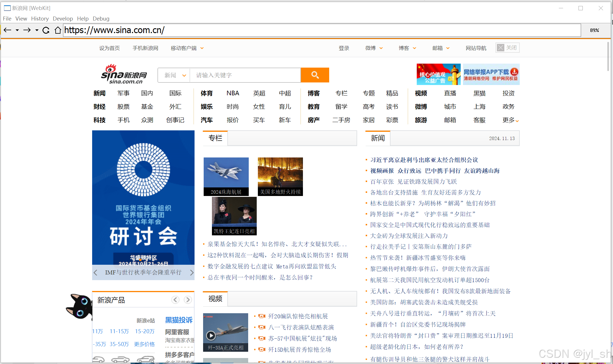Click the browser Back arrow
This screenshot has width=613, height=364.
[x=7, y=30]
